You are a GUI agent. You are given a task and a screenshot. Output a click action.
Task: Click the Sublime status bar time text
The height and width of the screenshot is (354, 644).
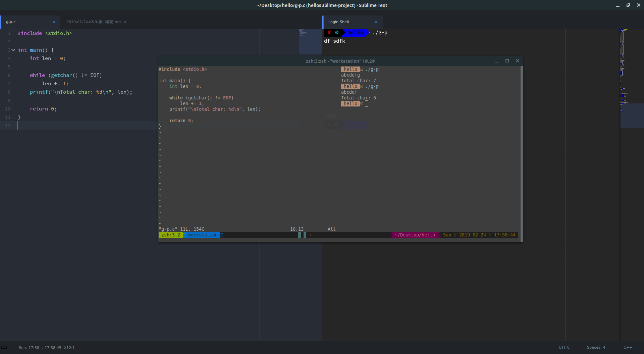pyautogui.click(x=47, y=348)
